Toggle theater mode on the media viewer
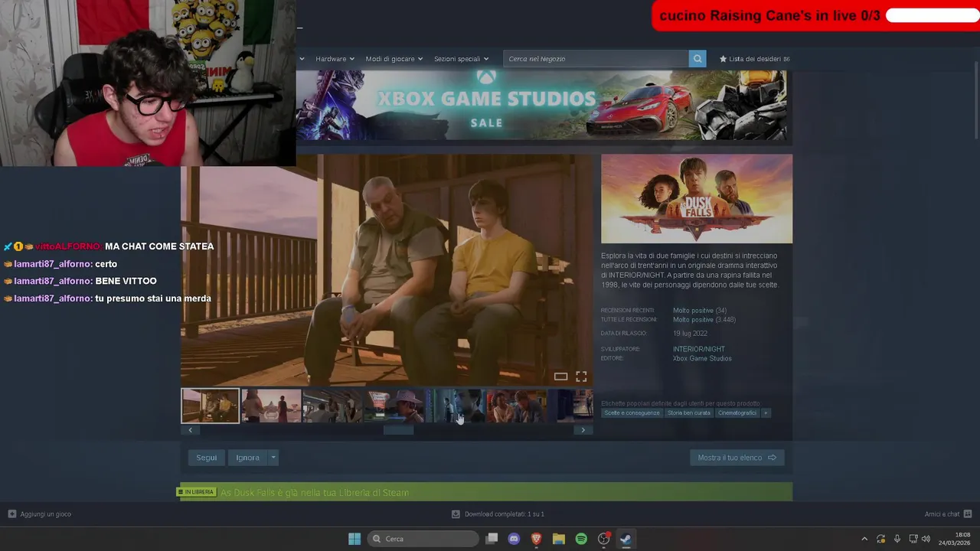This screenshot has width=980, height=551. click(x=560, y=377)
